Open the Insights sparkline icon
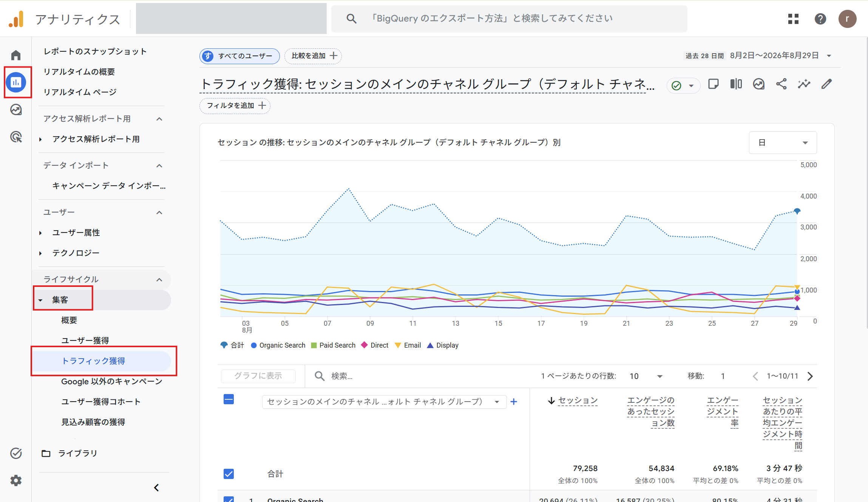The height and width of the screenshot is (502, 868). click(x=804, y=84)
